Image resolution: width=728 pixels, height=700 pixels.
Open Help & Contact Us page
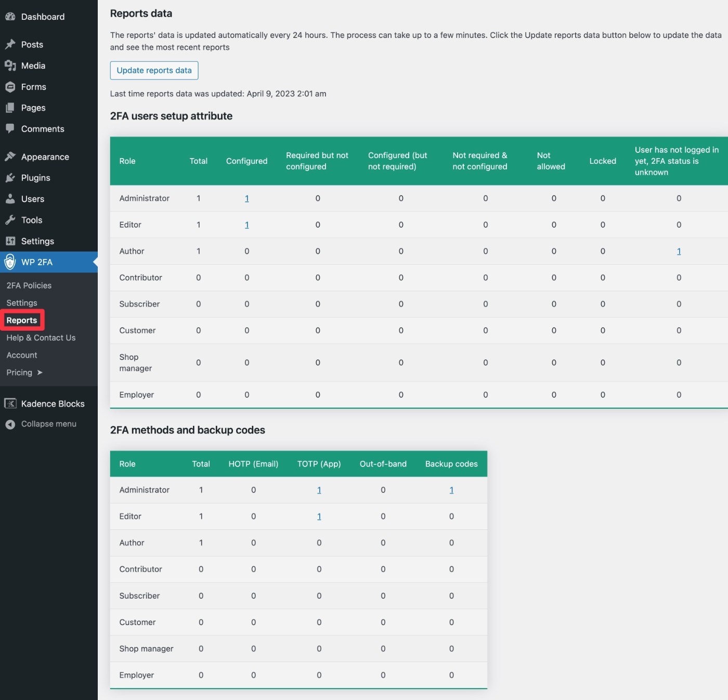[x=41, y=338]
